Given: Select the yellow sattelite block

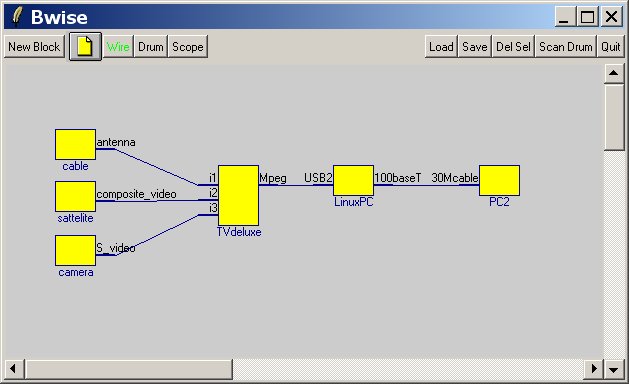Looking at the screenshot, I should 75,196.
